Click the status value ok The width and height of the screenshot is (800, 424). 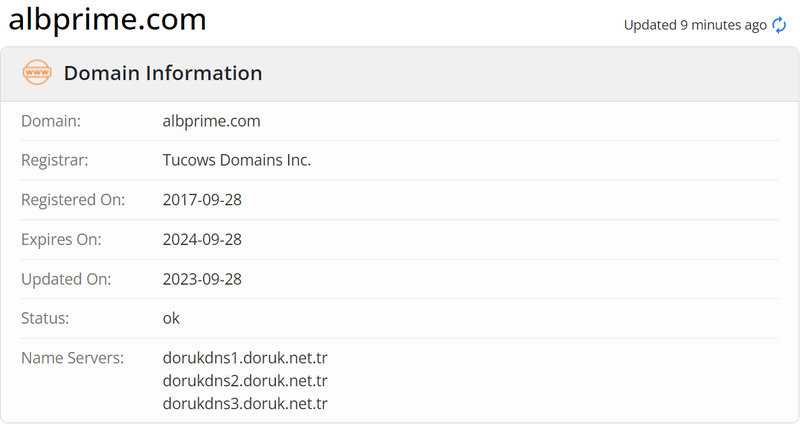coord(171,318)
